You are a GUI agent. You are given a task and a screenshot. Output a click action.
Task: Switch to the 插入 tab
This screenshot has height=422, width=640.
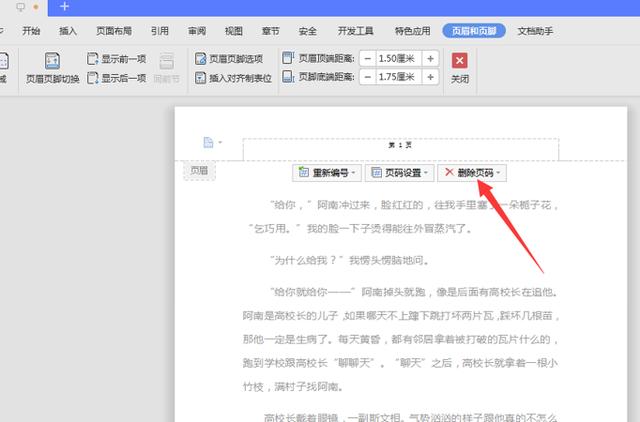(x=68, y=31)
